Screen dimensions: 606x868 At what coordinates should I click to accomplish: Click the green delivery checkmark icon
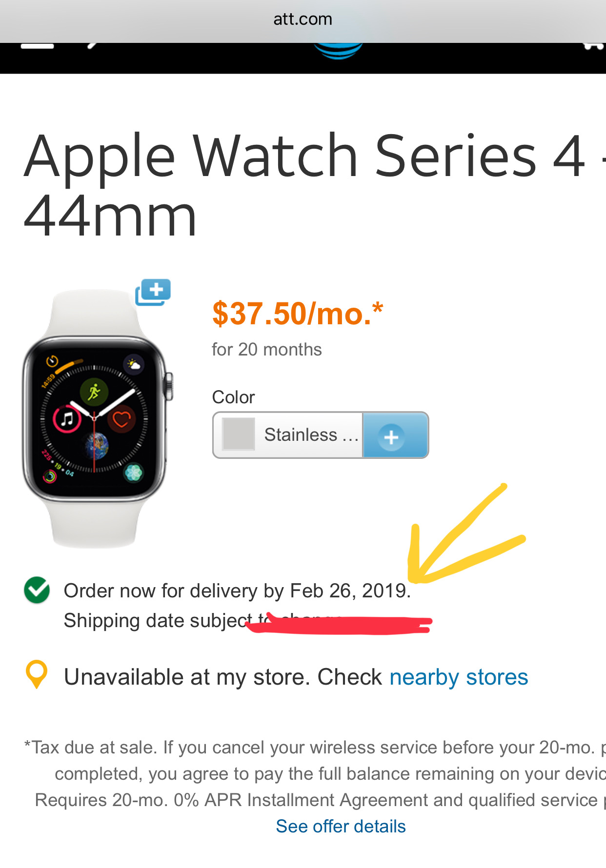(x=37, y=590)
